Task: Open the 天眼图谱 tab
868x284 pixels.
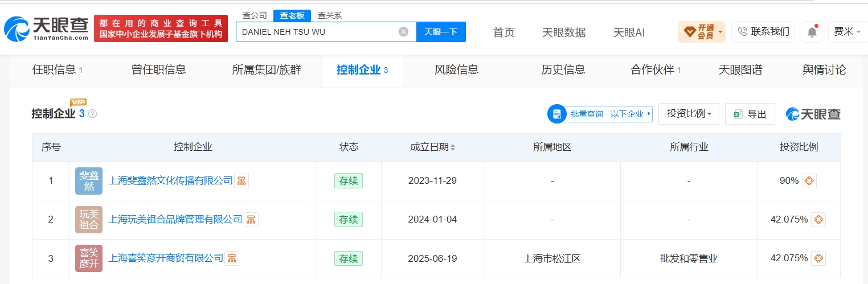Action: click(x=740, y=70)
